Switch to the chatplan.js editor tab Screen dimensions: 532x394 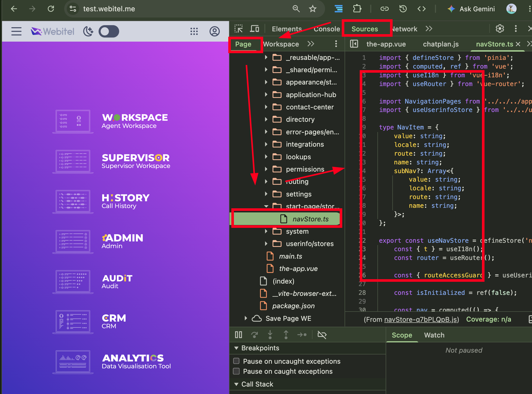pyautogui.click(x=441, y=44)
